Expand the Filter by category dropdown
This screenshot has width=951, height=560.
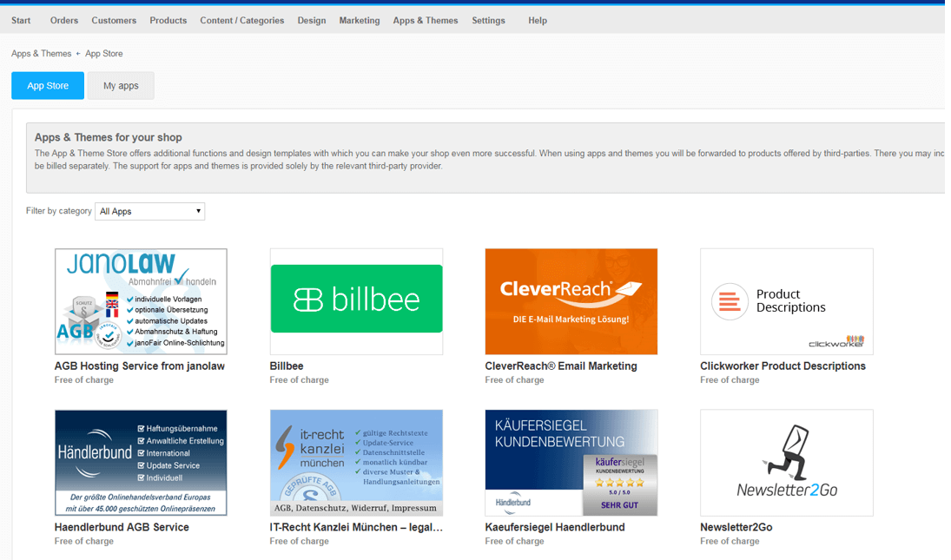point(149,211)
